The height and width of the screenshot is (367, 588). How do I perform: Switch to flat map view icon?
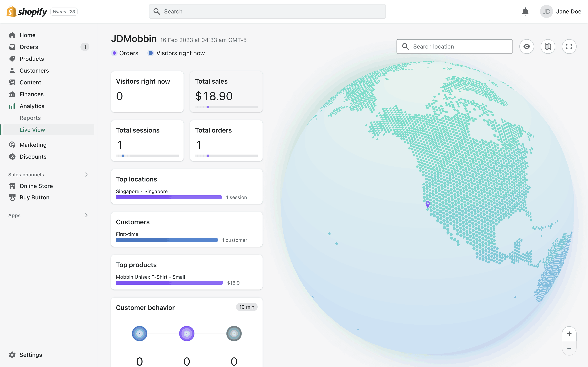(x=548, y=46)
